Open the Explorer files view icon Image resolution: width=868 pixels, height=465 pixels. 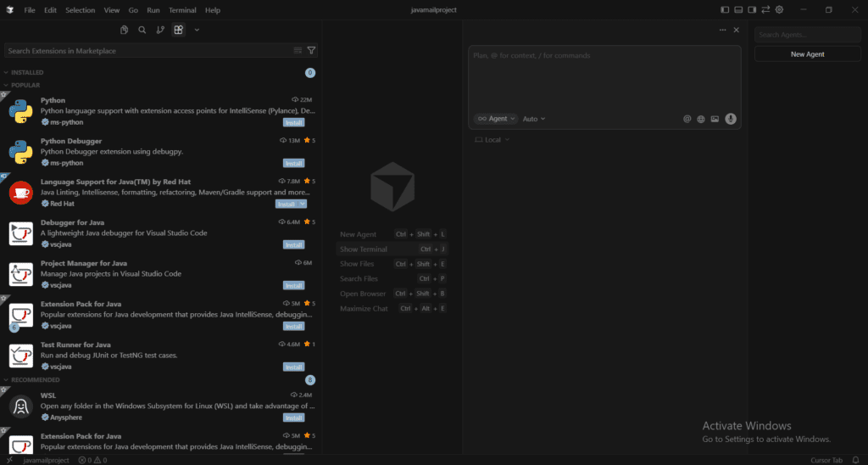tap(124, 30)
